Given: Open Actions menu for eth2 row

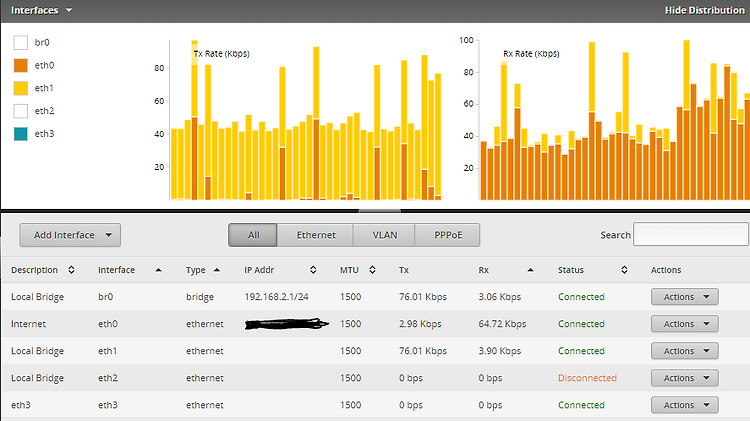Looking at the screenshot, I should pos(684,378).
